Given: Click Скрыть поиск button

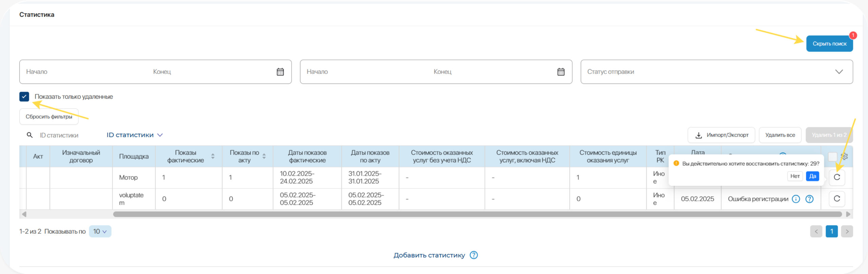Looking at the screenshot, I should click(x=829, y=44).
